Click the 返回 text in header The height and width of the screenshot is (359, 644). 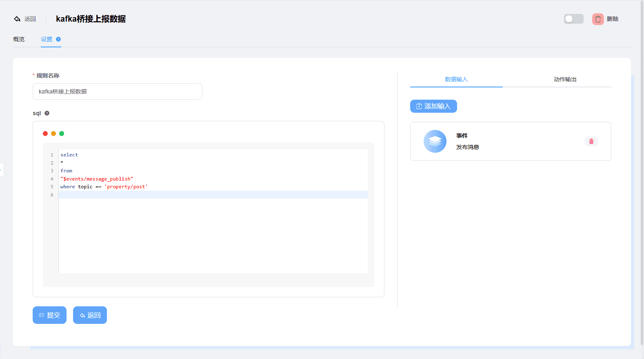(30, 19)
